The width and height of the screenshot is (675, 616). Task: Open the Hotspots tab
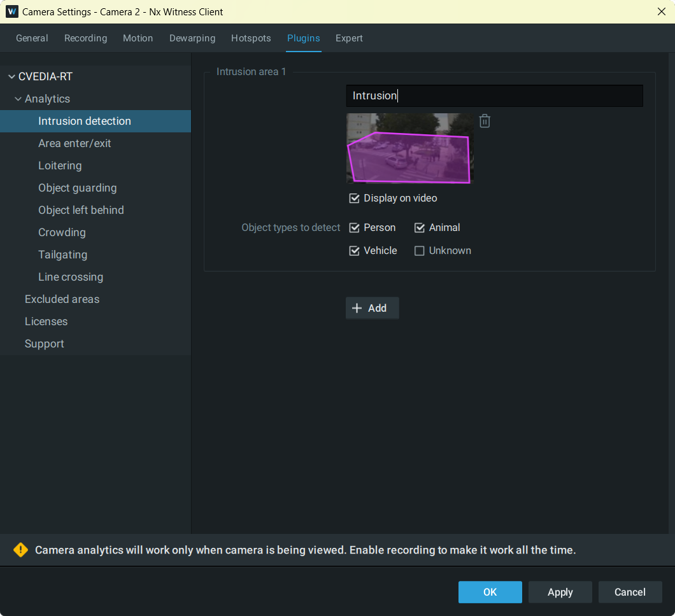point(251,38)
